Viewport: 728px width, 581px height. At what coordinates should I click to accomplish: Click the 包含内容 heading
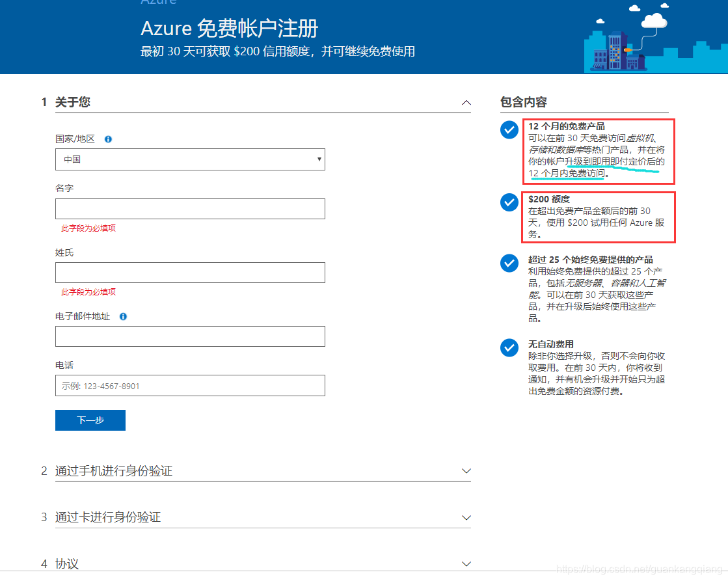coord(523,102)
